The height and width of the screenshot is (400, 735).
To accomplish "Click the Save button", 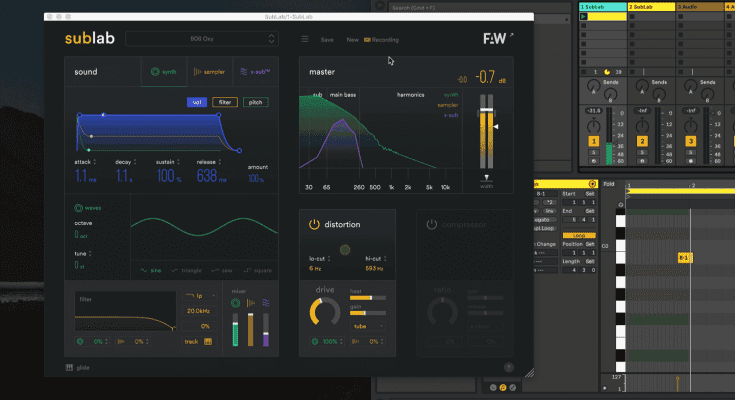I will coord(327,39).
